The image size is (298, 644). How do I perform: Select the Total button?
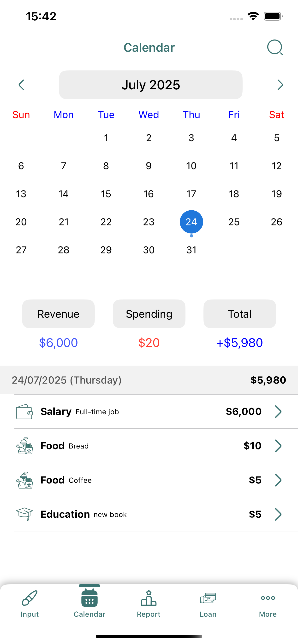click(240, 314)
